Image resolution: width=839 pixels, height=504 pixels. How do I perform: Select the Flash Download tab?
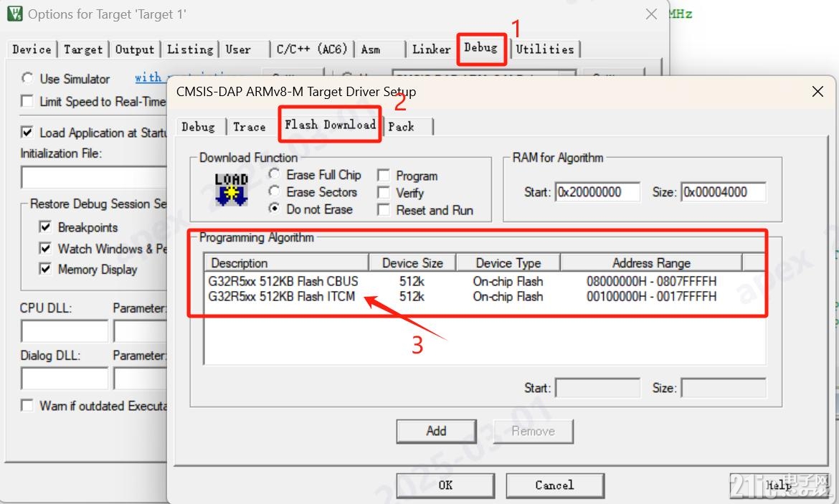click(330, 125)
